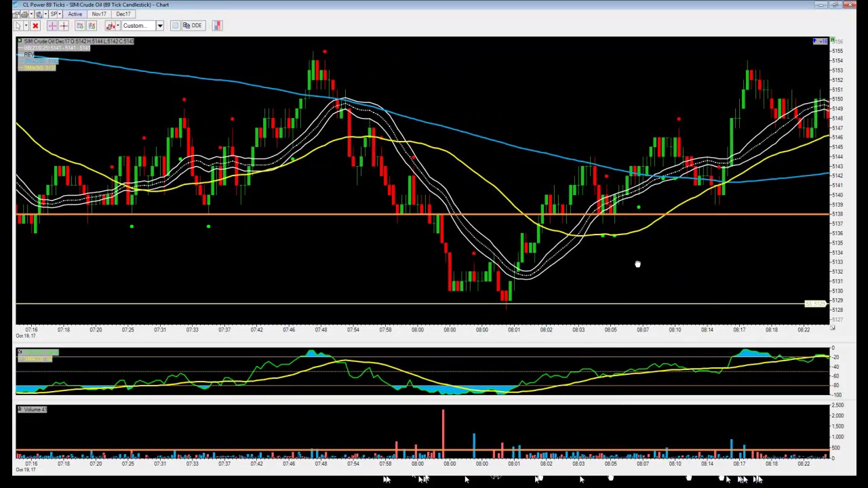Viewport: 868px width, 488px height.
Task: Click the oscillator pane indicator label
Action: point(38,352)
